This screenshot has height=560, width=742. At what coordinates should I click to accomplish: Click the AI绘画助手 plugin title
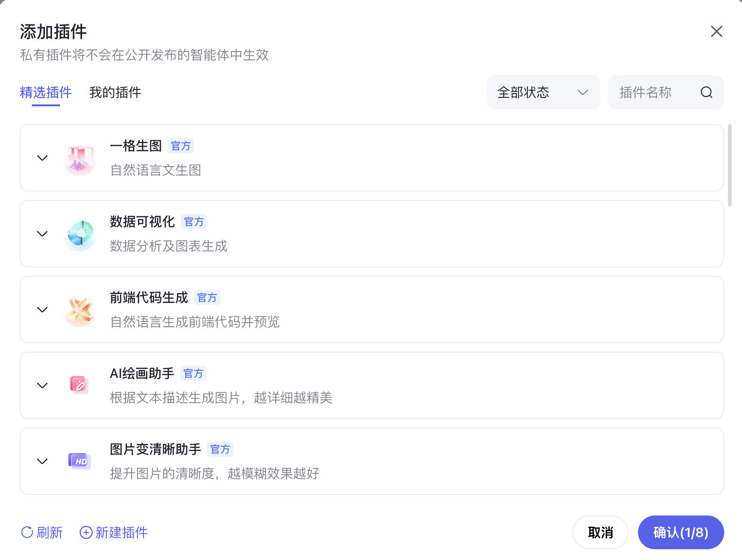(x=142, y=374)
